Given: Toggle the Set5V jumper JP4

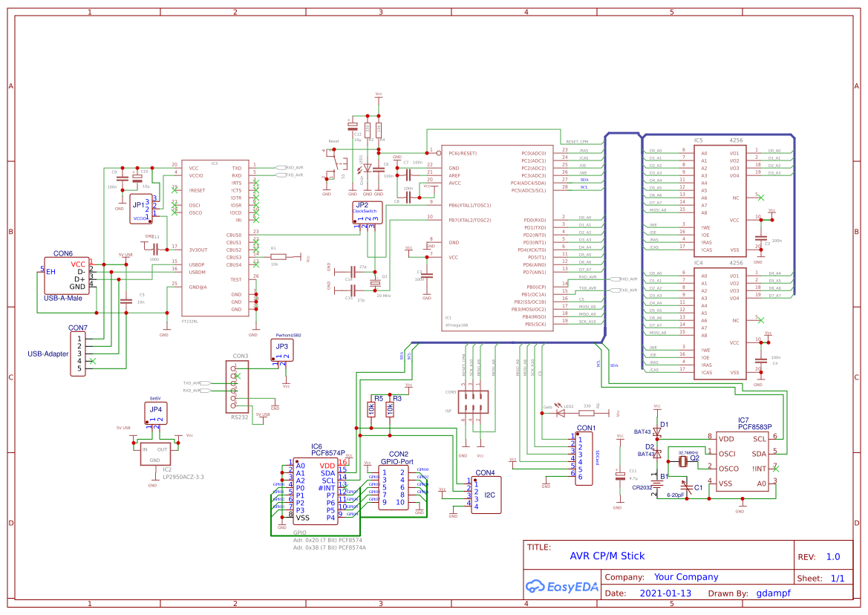Looking at the screenshot, I should [x=154, y=412].
